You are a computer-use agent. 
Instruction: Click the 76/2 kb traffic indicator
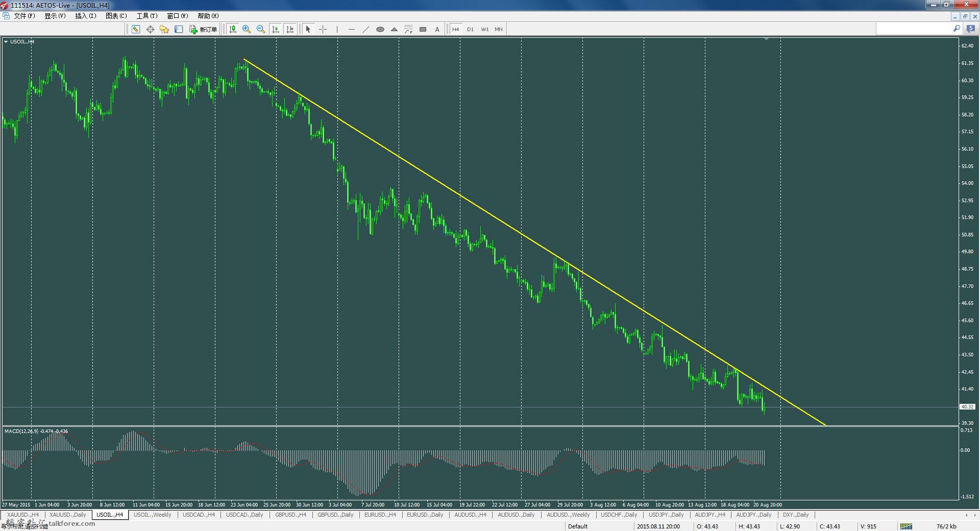pyautogui.click(x=946, y=526)
